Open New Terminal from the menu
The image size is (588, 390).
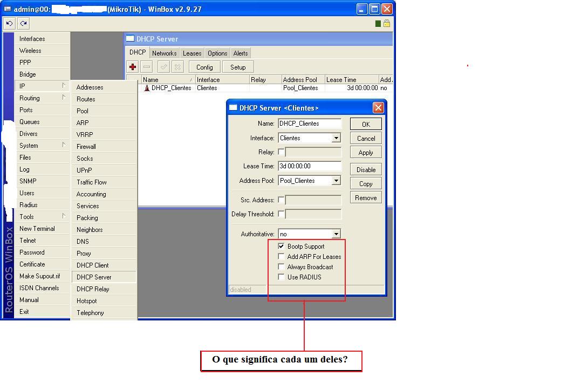(x=42, y=229)
